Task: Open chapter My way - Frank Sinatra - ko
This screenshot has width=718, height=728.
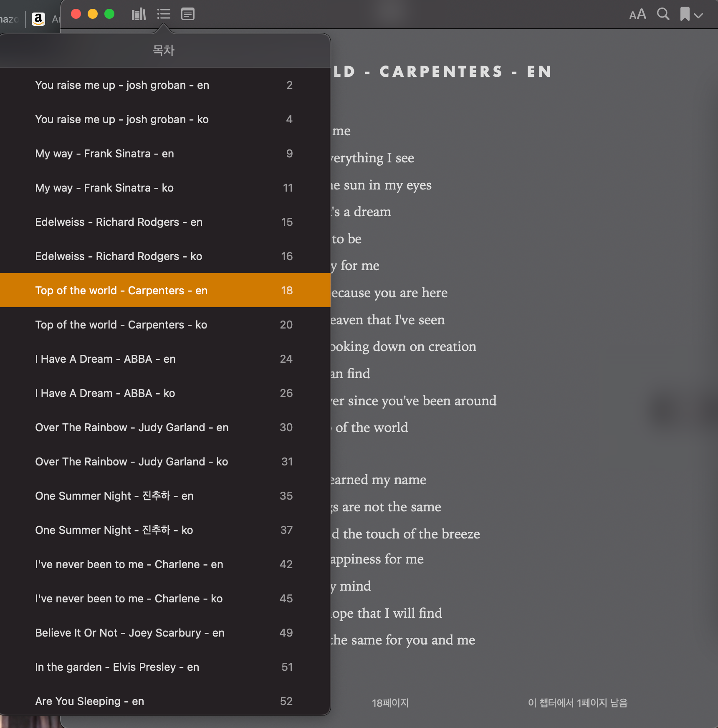Action: tap(165, 188)
